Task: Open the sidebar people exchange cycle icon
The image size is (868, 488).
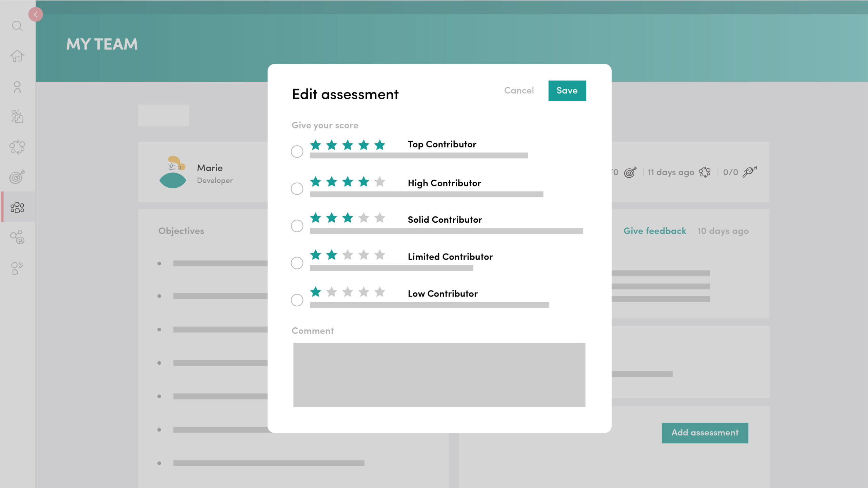Action: [17, 147]
